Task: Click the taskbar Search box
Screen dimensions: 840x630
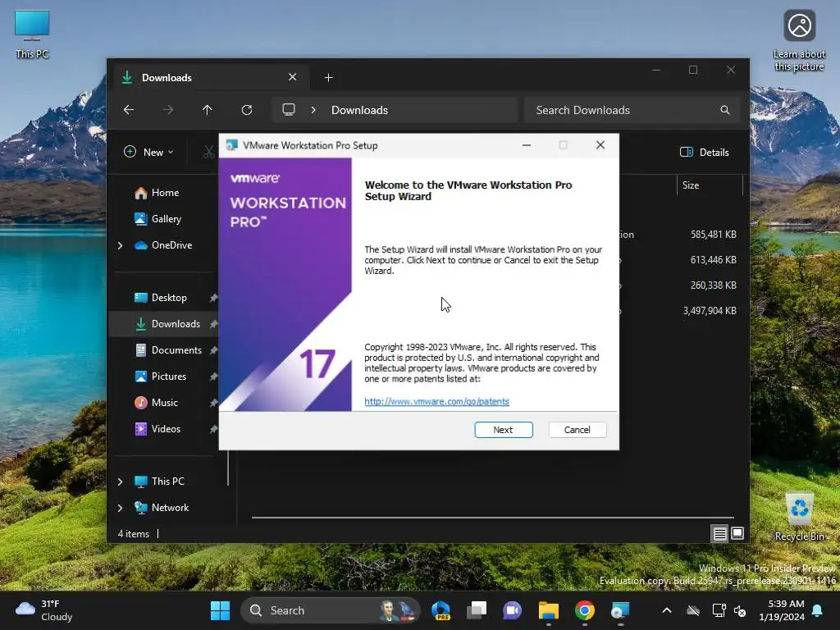Action: coord(331,610)
